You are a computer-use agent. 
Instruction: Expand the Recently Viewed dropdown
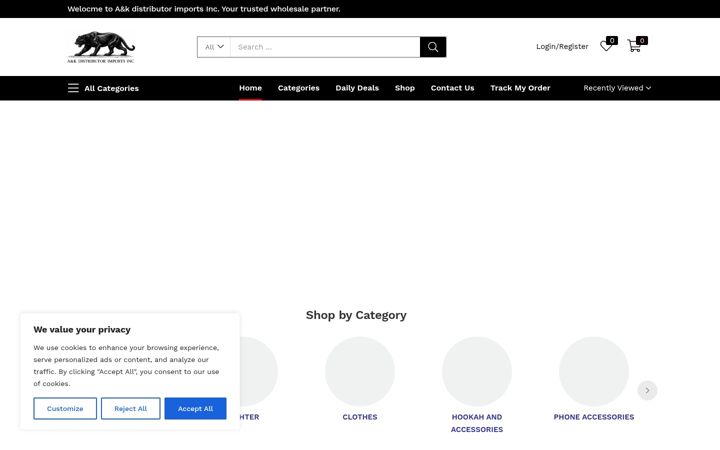tap(617, 88)
